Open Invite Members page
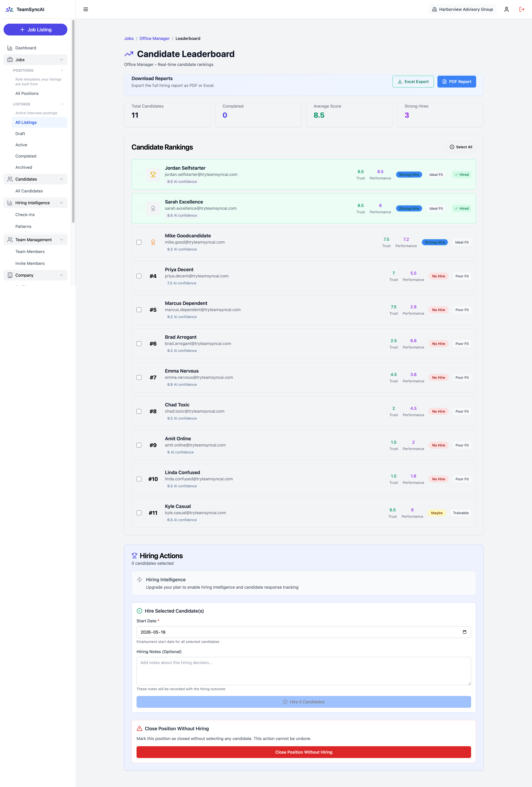The width and height of the screenshot is (532, 787). 39,264
